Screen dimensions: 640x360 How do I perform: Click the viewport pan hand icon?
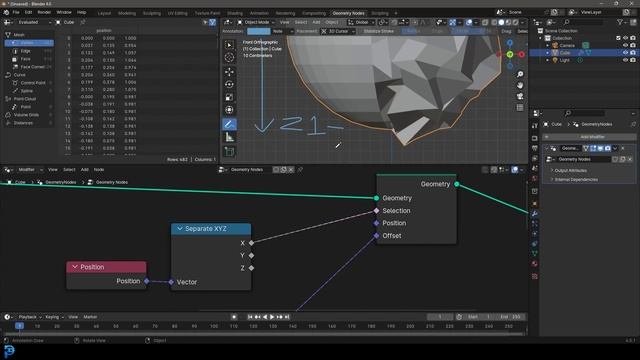[x=520, y=85]
